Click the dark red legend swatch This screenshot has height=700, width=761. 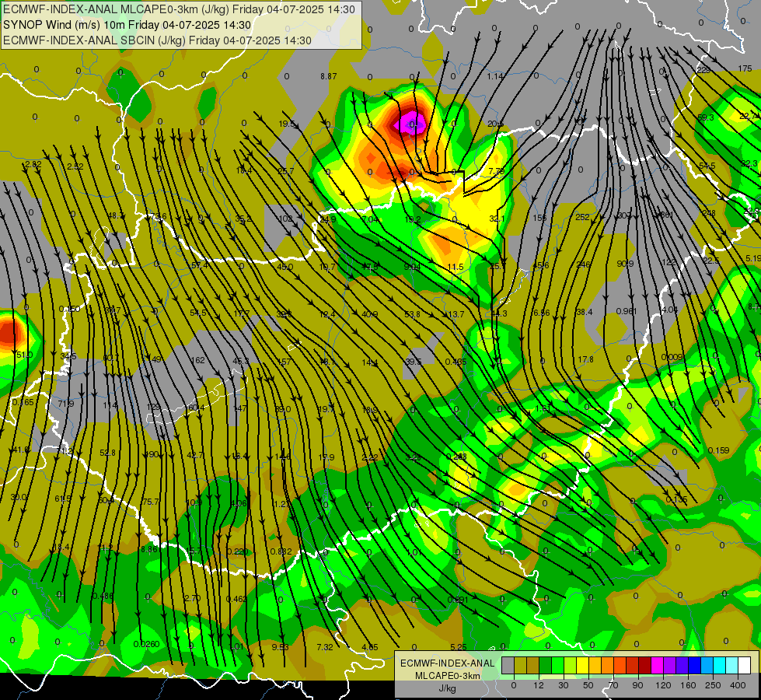tap(645, 665)
